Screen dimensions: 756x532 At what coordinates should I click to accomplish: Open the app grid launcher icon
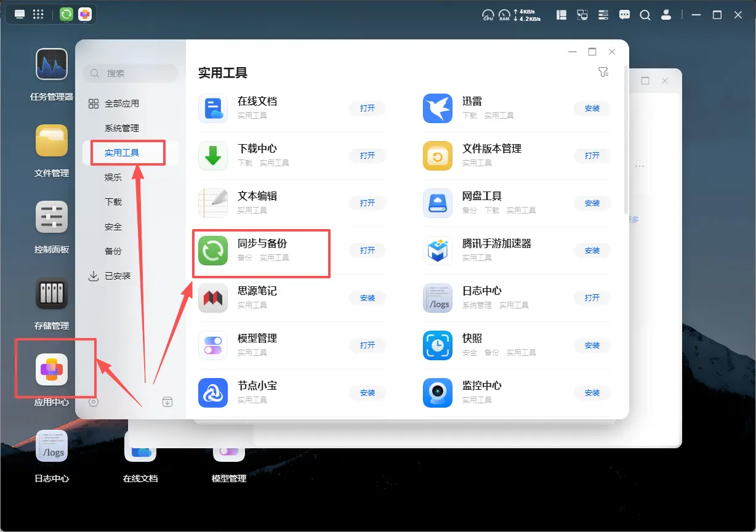pos(38,14)
